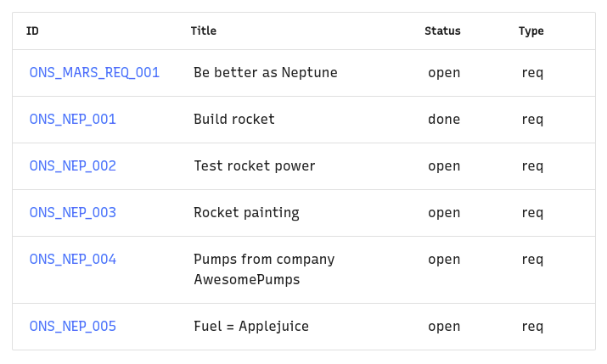Click the Type column header

point(531,31)
